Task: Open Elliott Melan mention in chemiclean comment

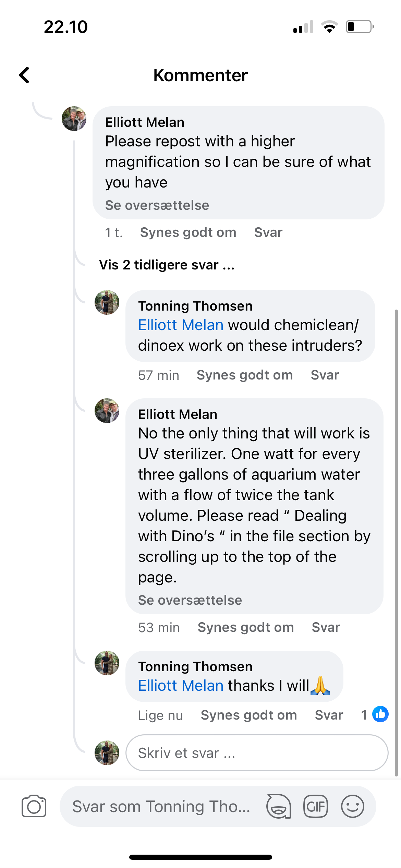Action: (181, 325)
